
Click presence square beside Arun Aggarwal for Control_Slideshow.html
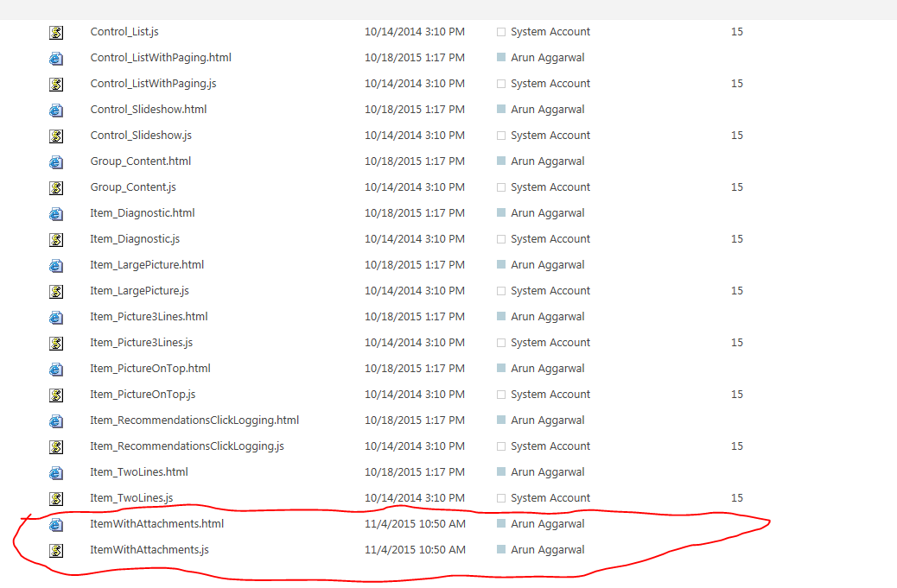coord(501,110)
